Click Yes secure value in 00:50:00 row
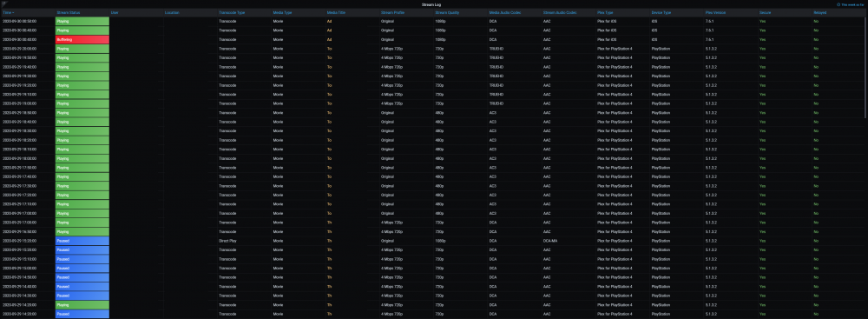This screenshot has width=868, height=319. click(763, 21)
